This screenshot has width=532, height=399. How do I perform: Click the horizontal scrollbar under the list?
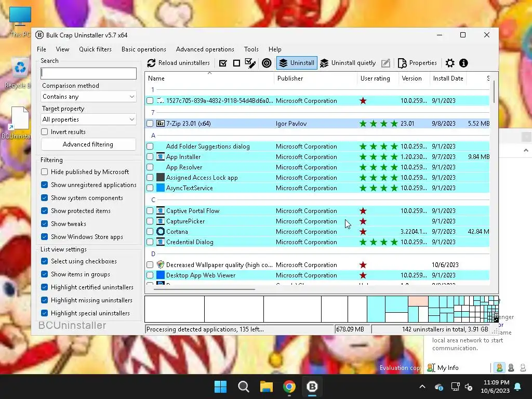(x=204, y=289)
